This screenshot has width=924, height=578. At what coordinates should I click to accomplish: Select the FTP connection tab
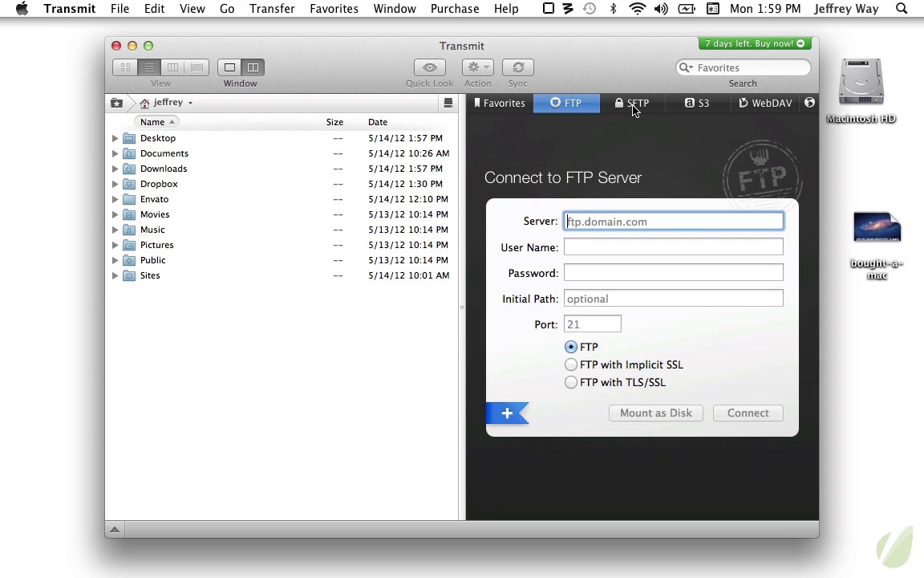pyautogui.click(x=566, y=104)
